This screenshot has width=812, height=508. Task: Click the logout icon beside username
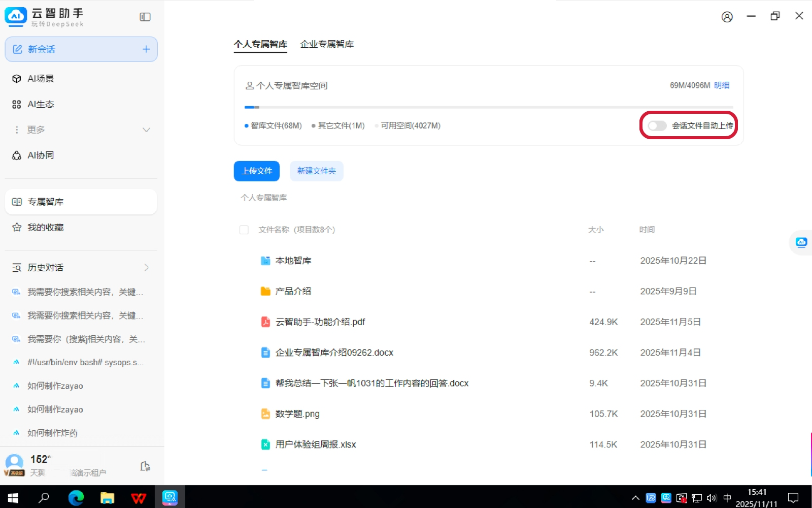(145, 466)
